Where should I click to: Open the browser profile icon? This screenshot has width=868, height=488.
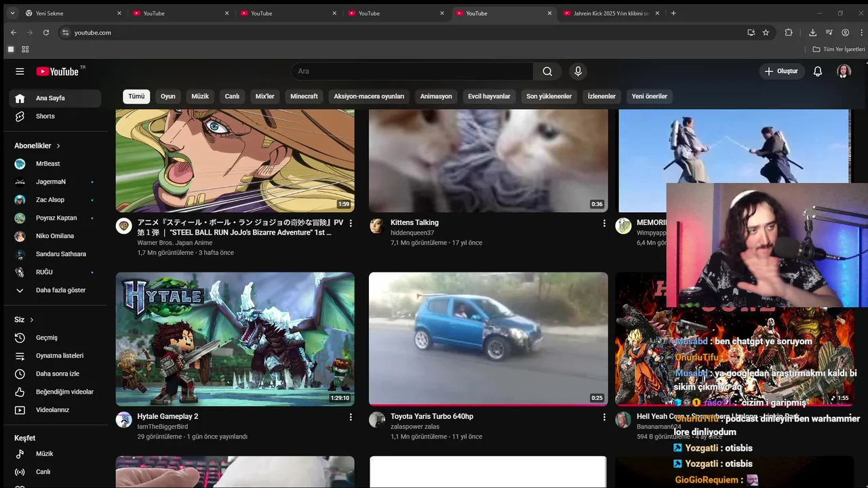click(x=845, y=33)
